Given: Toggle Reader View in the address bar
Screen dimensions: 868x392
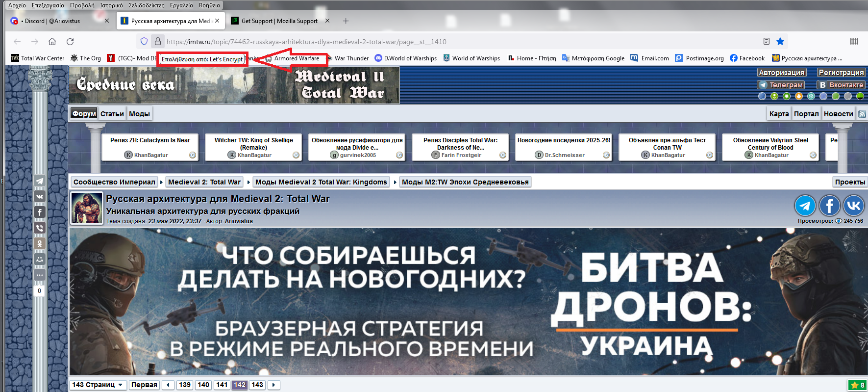Looking at the screenshot, I should tap(767, 42).
